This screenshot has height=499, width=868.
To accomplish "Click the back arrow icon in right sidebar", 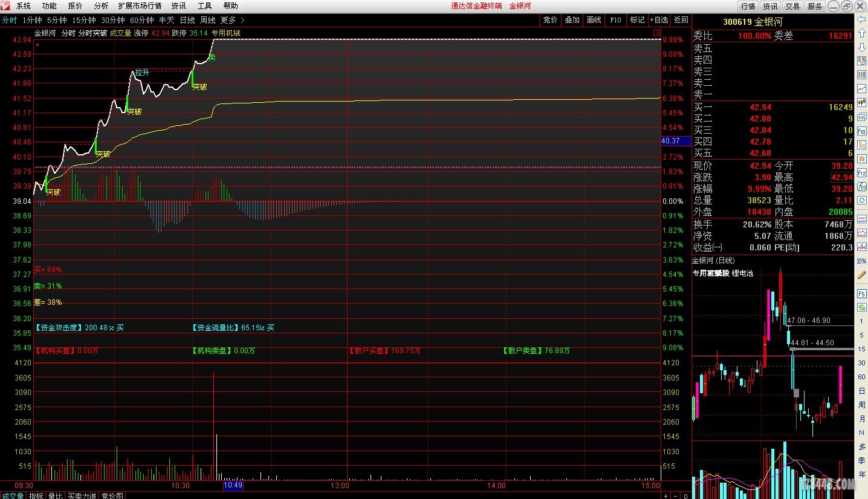I will pyautogui.click(x=861, y=19).
